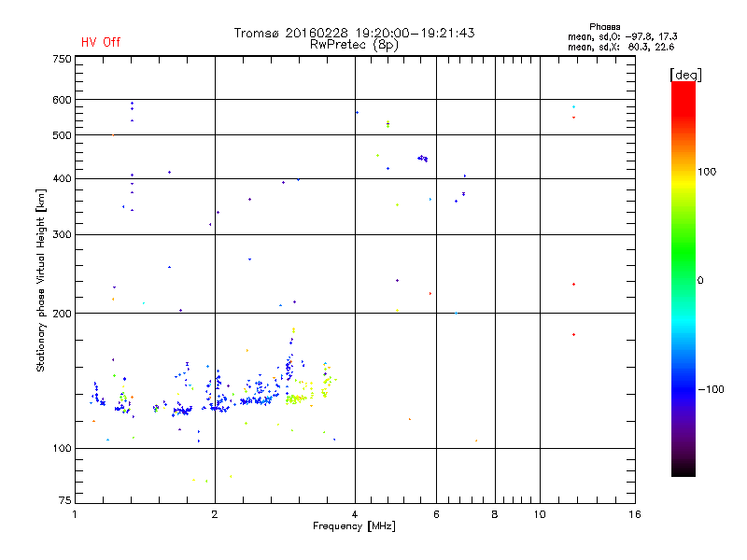Image resolution: width=747 pixels, height=560 pixels.
Task: Click the black bottom of the color scale
Action: click(x=684, y=469)
